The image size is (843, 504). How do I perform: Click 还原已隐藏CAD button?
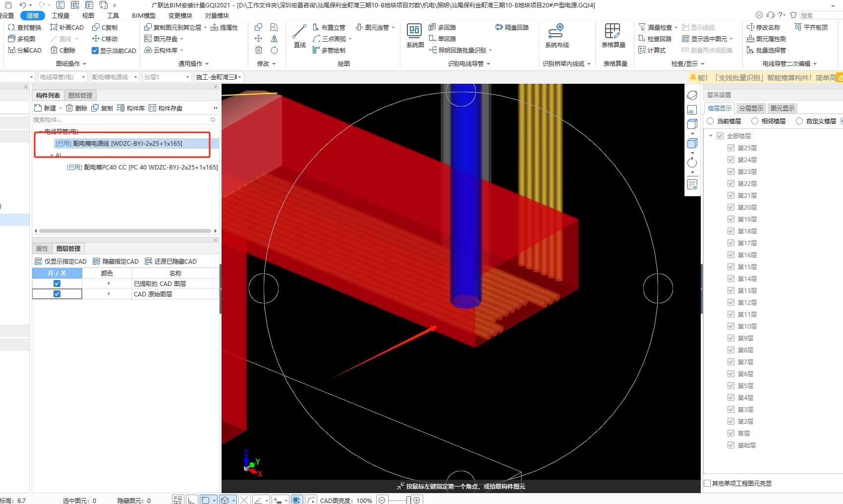coord(170,261)
